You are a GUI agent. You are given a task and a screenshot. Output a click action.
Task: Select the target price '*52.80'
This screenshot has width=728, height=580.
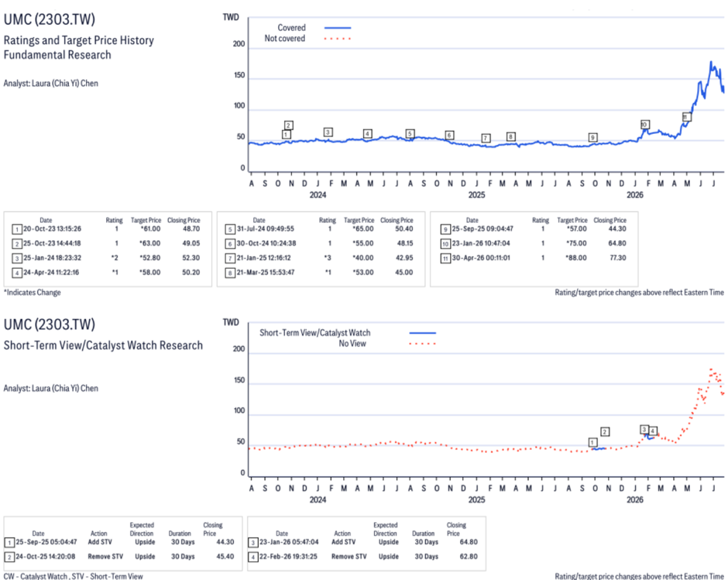(x=150, y=258)
